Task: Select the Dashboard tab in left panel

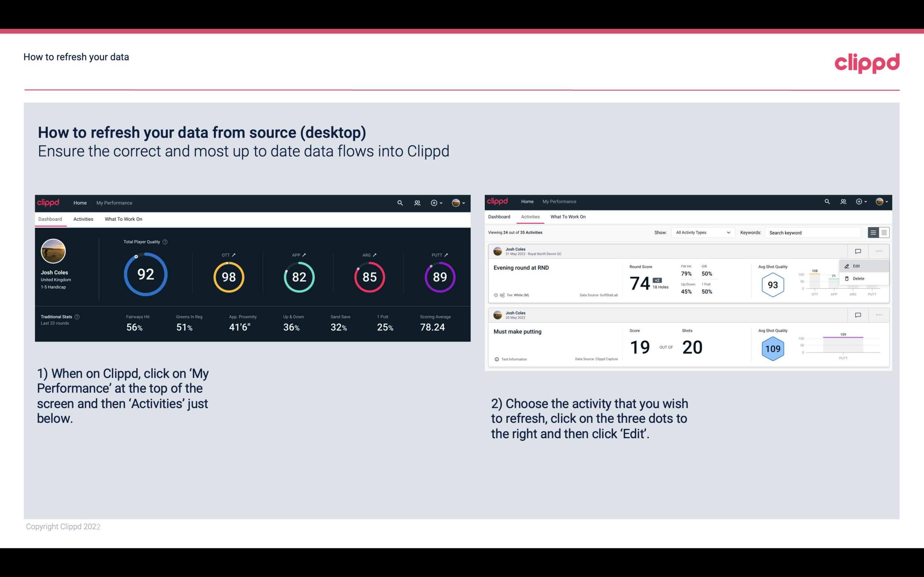Action: tap(50, 219)
